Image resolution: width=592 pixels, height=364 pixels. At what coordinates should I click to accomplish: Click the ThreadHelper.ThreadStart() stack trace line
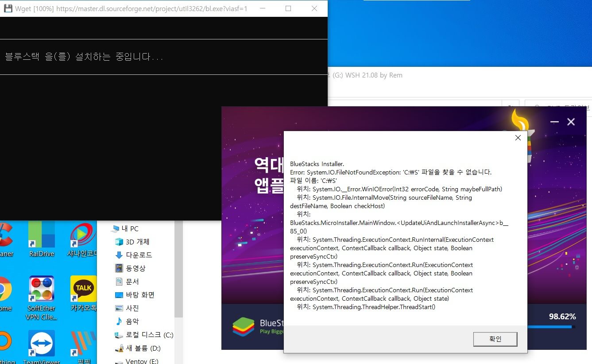(x=366, y=307)
